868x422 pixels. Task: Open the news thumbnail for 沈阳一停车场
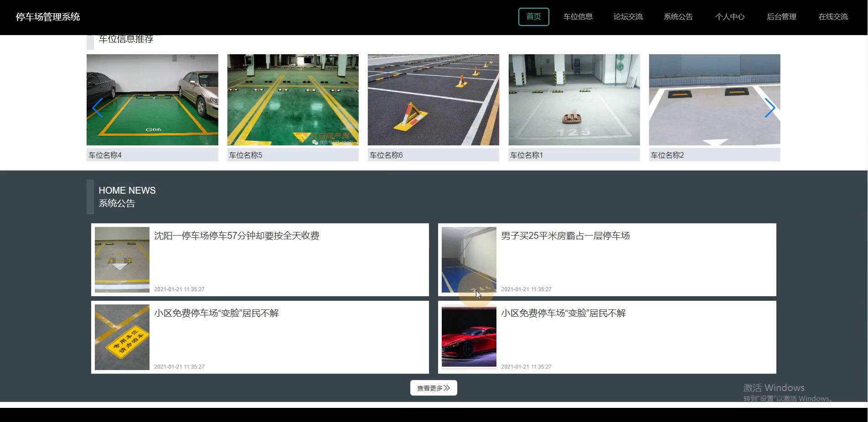click(122, 260)
